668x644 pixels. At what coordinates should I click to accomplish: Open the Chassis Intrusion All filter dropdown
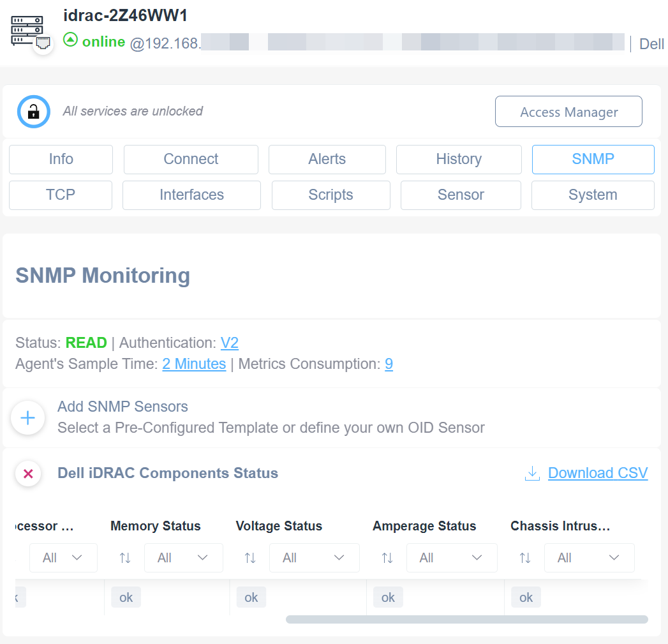[590, 557]
